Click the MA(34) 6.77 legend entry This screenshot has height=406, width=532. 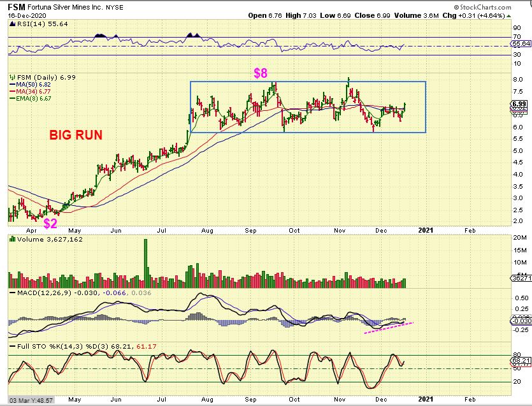point(30,91)
